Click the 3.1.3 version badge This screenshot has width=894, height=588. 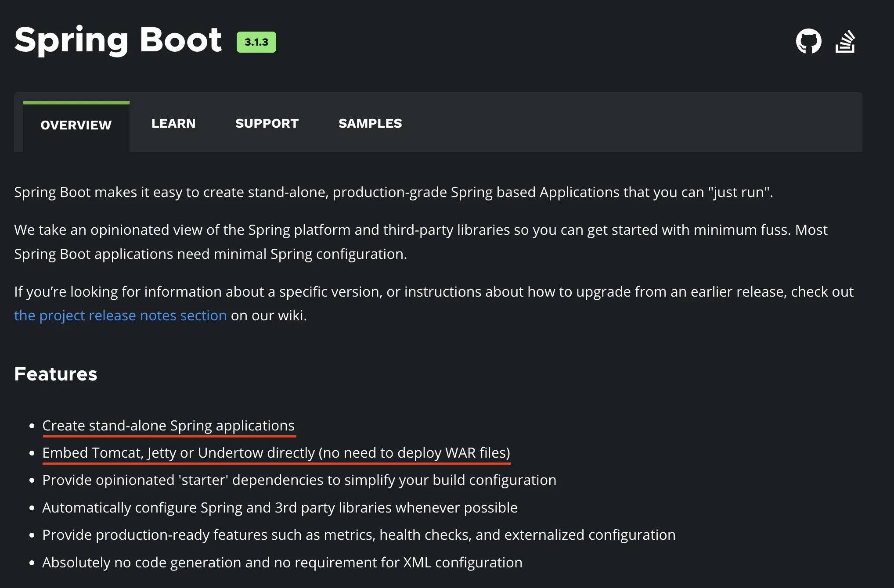(x=256, y=42)
